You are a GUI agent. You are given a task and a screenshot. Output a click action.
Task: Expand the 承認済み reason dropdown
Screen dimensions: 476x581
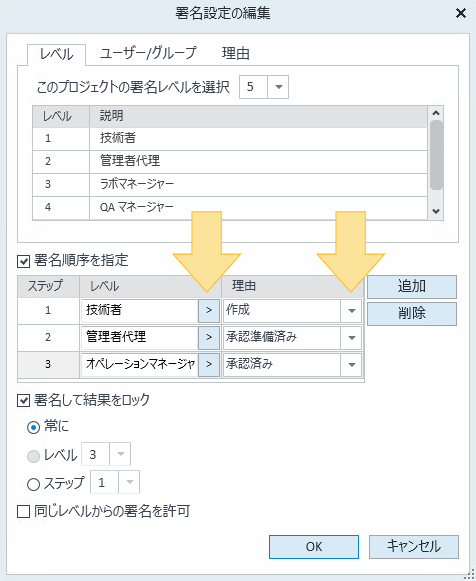point(352,365)
